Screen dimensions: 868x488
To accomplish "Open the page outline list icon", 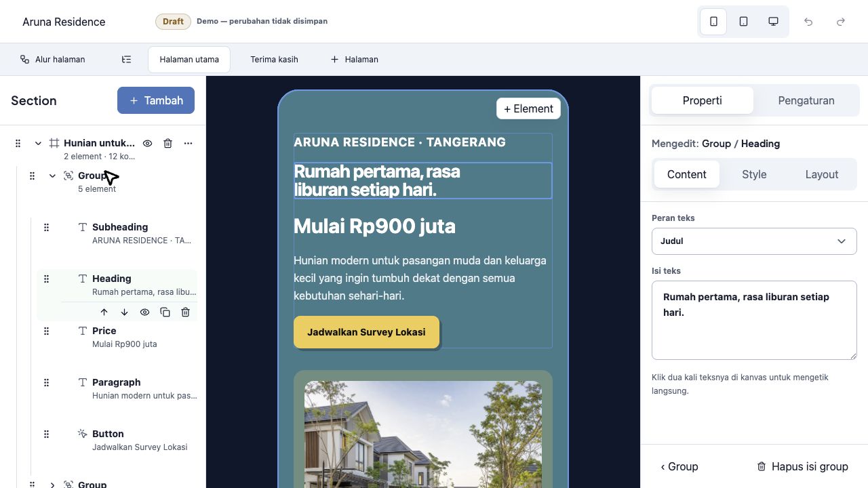I will click(x=126, y=60).
